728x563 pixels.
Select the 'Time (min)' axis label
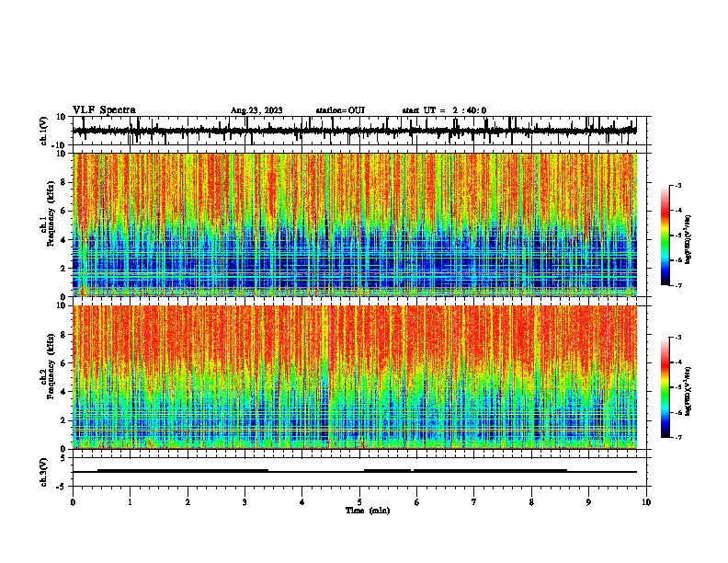click(x=368, y=511)
